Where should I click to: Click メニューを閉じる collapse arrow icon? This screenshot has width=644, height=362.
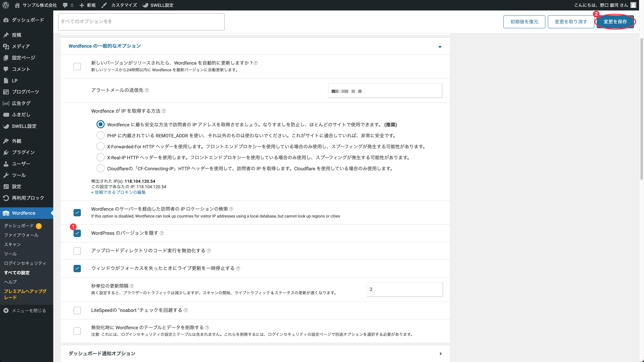pos(6,311)
